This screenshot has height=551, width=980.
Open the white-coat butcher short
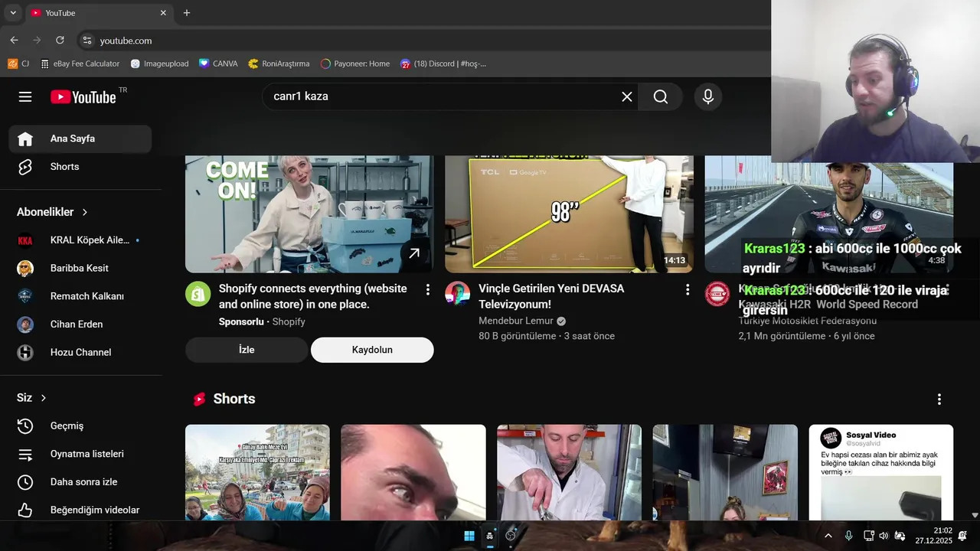tap(569, 473)
